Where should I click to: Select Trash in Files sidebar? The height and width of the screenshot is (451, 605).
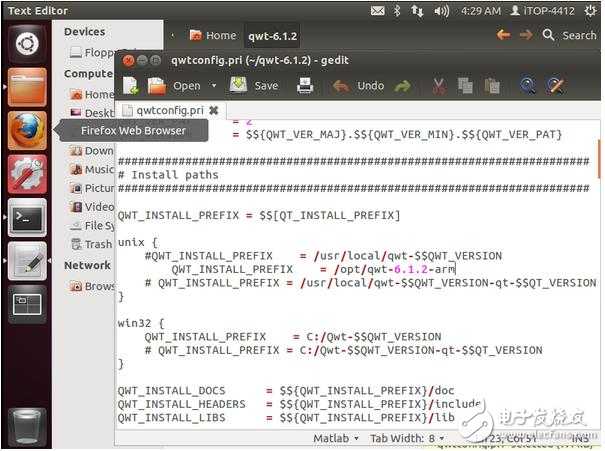(92, 244)
